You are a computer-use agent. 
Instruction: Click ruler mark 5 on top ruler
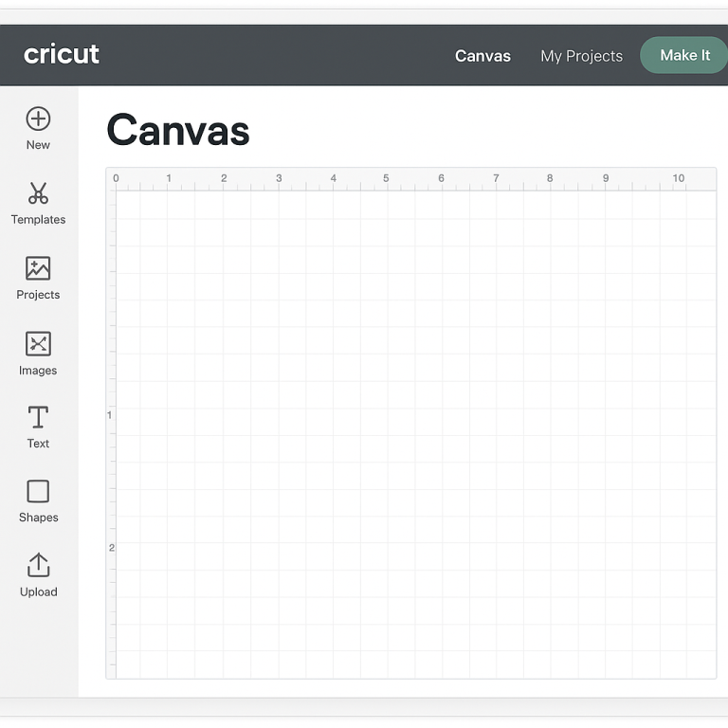click(x=386, y=178)
